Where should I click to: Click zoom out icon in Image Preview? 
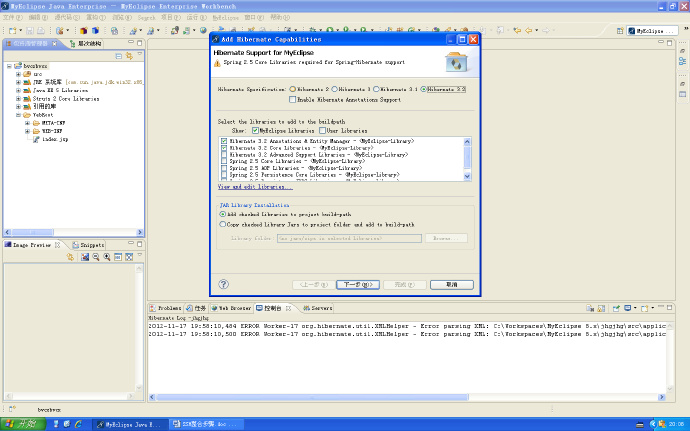coord(95,257)
